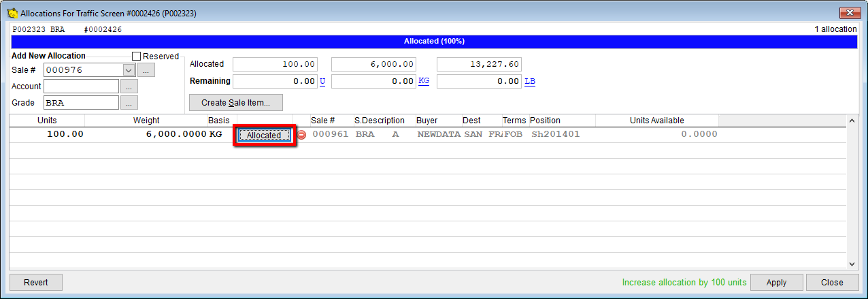Screen dimensions: 868x299
Task: Click the Remaining units field next to U
Action: pyautogui.click(x=276, y=81)
